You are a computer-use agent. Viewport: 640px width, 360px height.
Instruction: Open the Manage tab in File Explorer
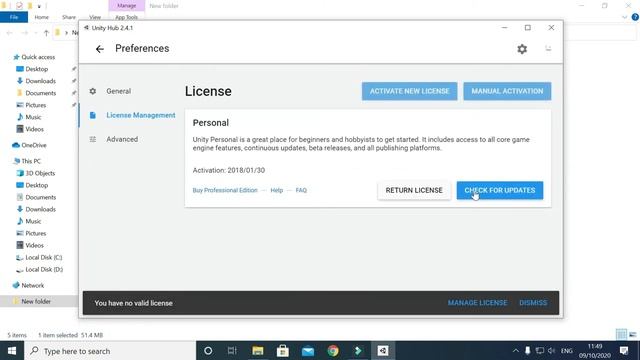pyautogui.click(x=127, y=6)
